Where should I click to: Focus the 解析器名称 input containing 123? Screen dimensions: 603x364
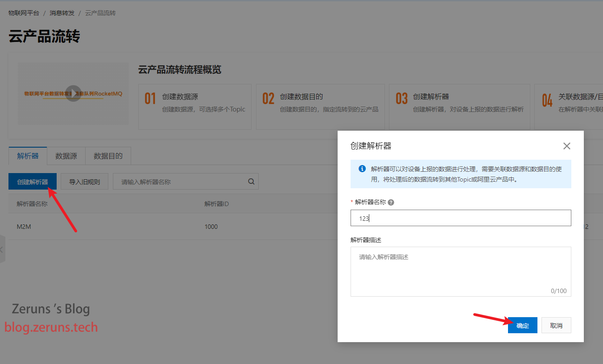pos(460,218)
